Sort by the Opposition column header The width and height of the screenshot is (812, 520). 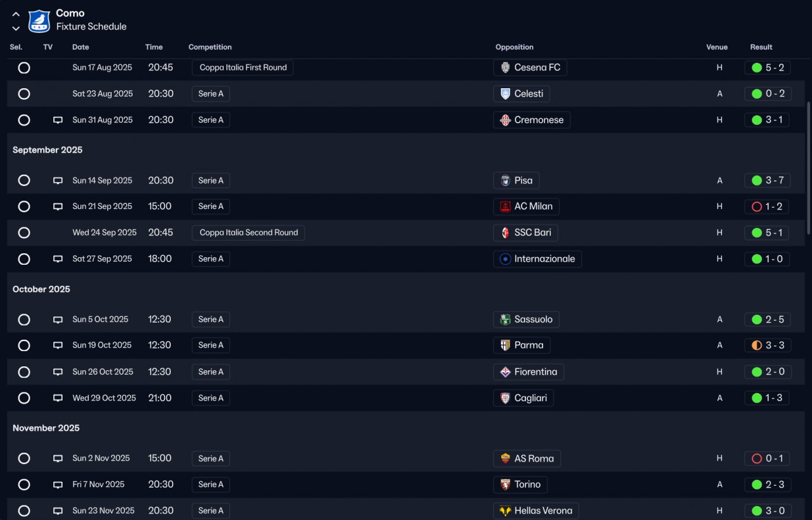514,47
